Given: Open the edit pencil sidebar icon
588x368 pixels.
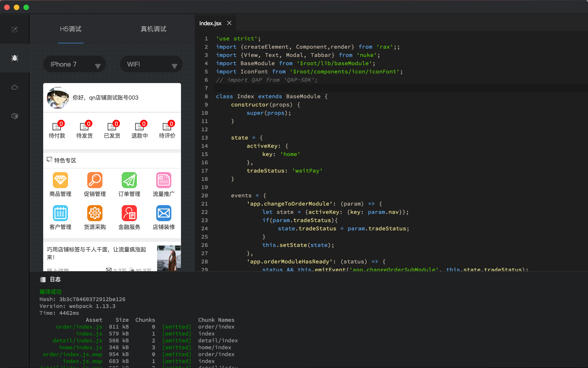Looking at the screenshot, I should [x=15, y=29].
